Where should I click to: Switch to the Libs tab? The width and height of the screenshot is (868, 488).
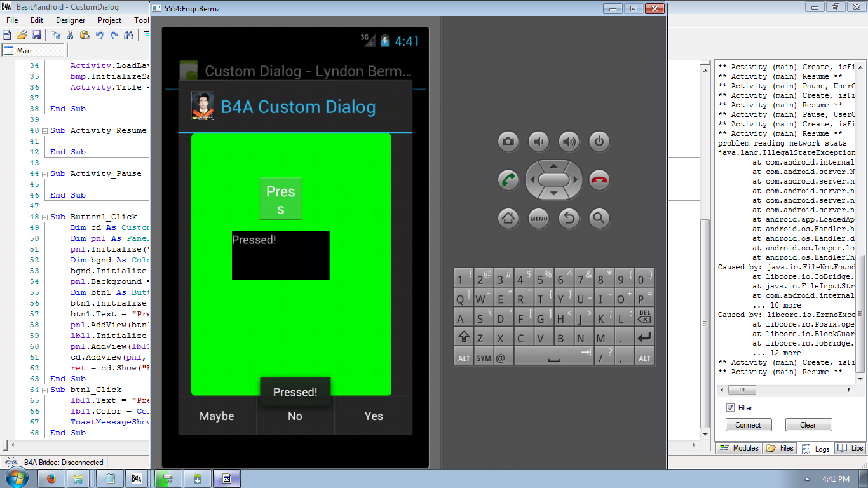[850, 448]
